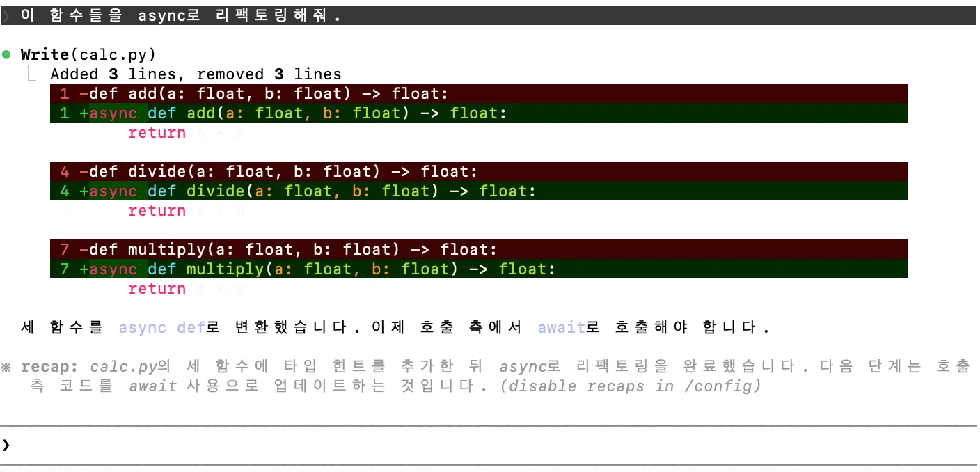
Task: Toggle visibility of the faded return a + b line
Action: (x=184, y=132)
